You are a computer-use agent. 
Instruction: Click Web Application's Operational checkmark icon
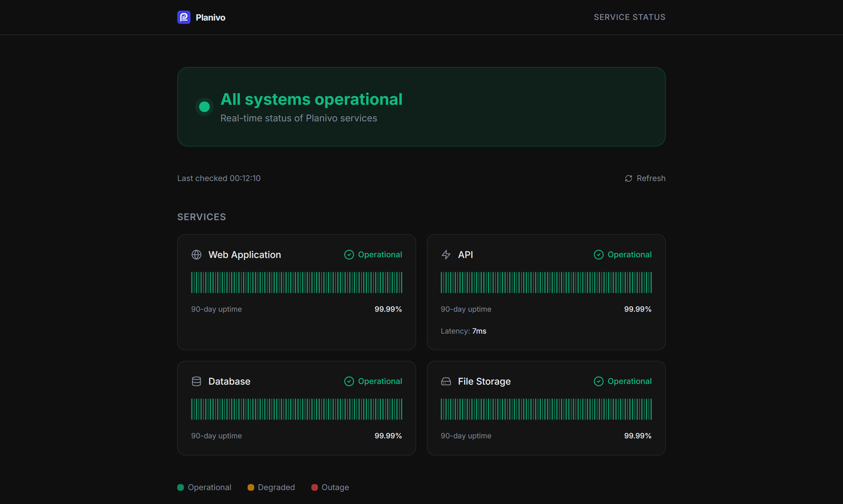click(349, 255)
